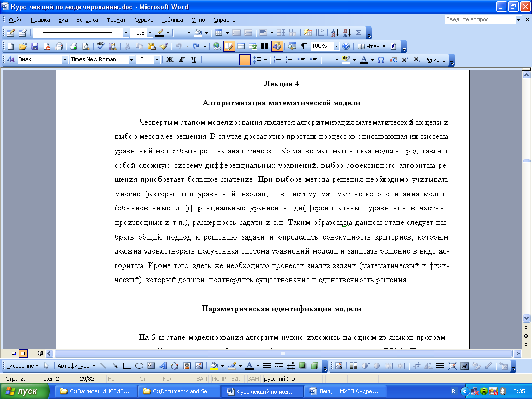Activate the Format Painter brush

pyautogui.click(x=164, y=46)
